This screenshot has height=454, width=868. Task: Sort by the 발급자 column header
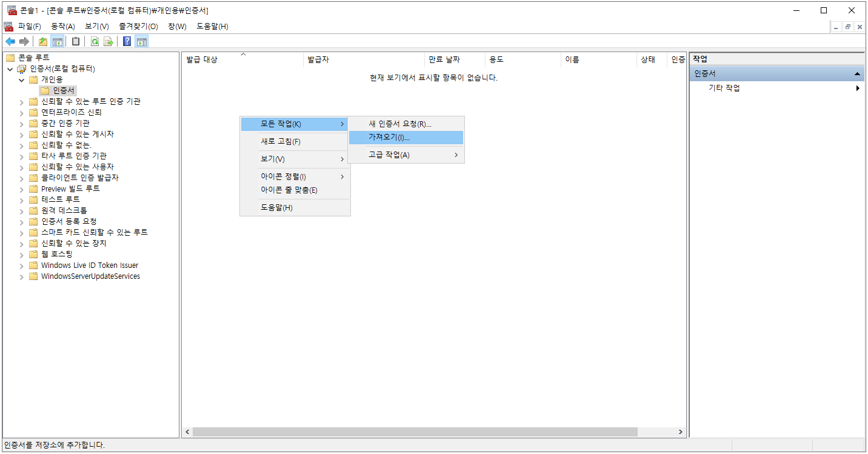point(364,59)
